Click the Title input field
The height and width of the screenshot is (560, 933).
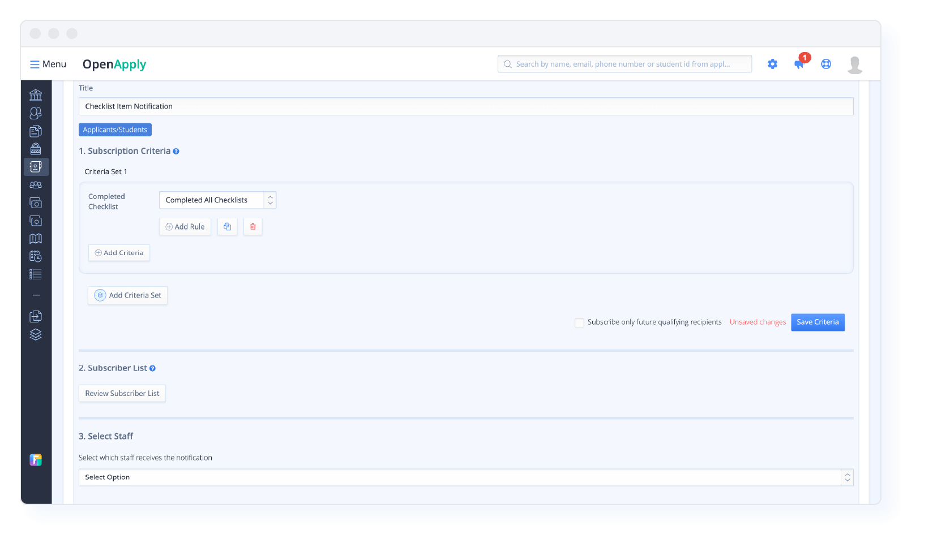pos(465,106)
